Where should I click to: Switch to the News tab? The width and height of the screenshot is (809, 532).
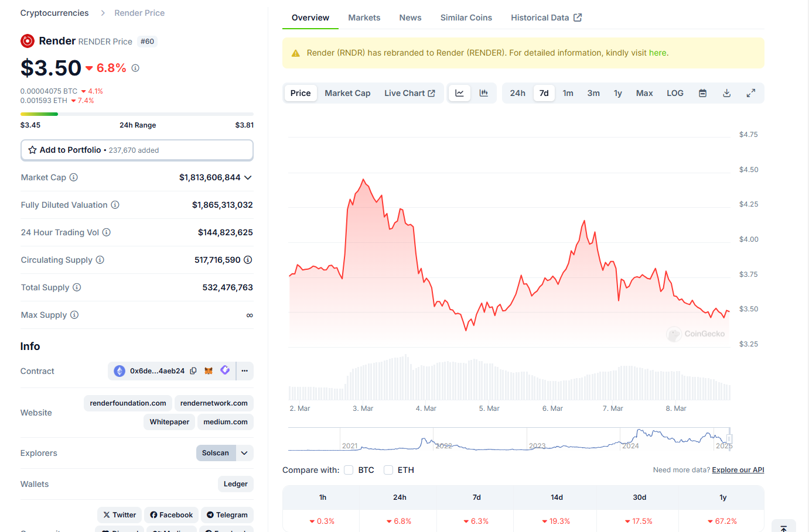click(x=411, y=18)
